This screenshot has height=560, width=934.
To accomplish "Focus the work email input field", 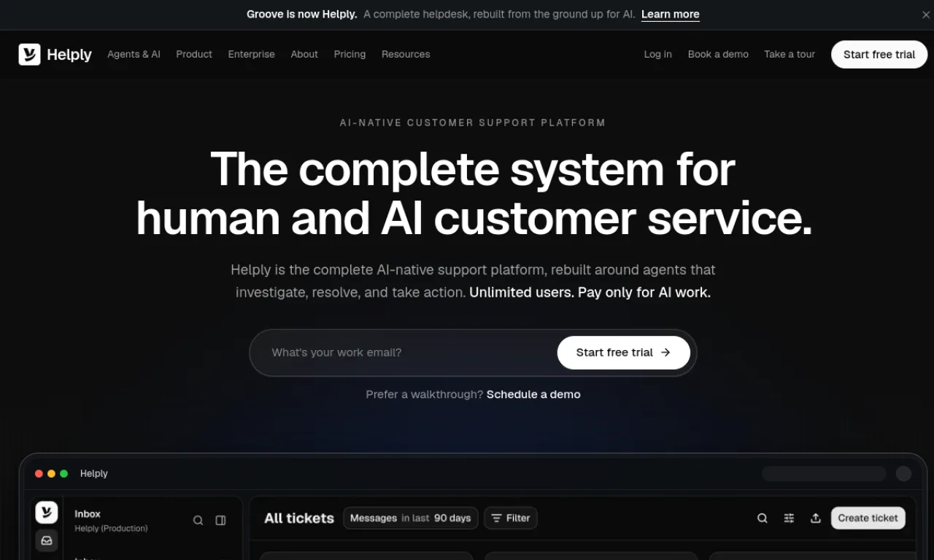I will click(x=409, y=353).
